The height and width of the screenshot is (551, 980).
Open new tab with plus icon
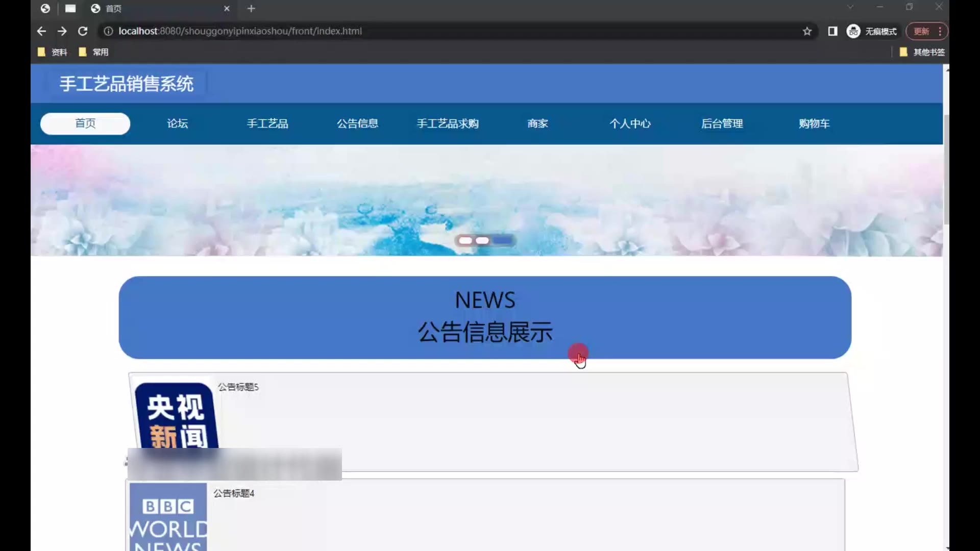coord(251,8)
